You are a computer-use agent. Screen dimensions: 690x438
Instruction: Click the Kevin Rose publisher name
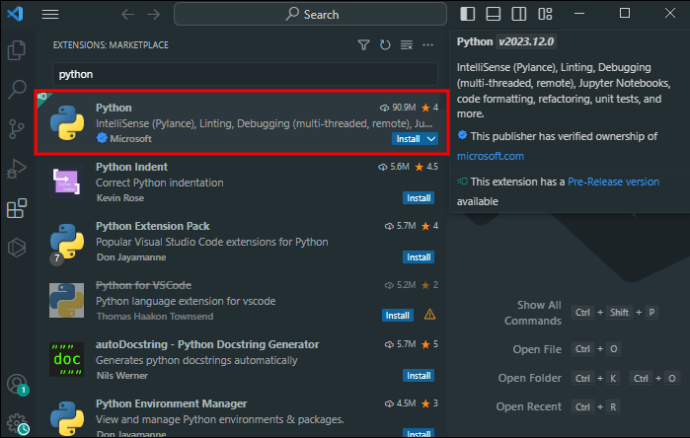pos(120,198)
